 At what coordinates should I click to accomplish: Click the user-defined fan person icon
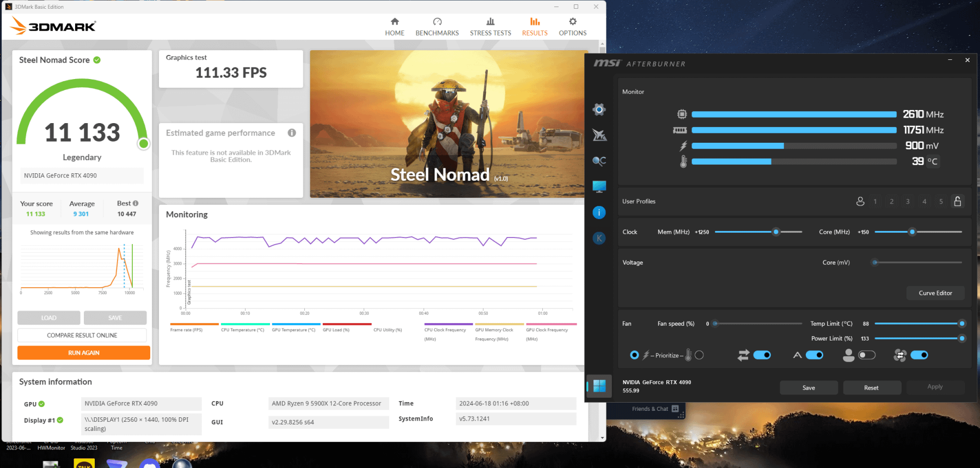click(x=848, y=355)
